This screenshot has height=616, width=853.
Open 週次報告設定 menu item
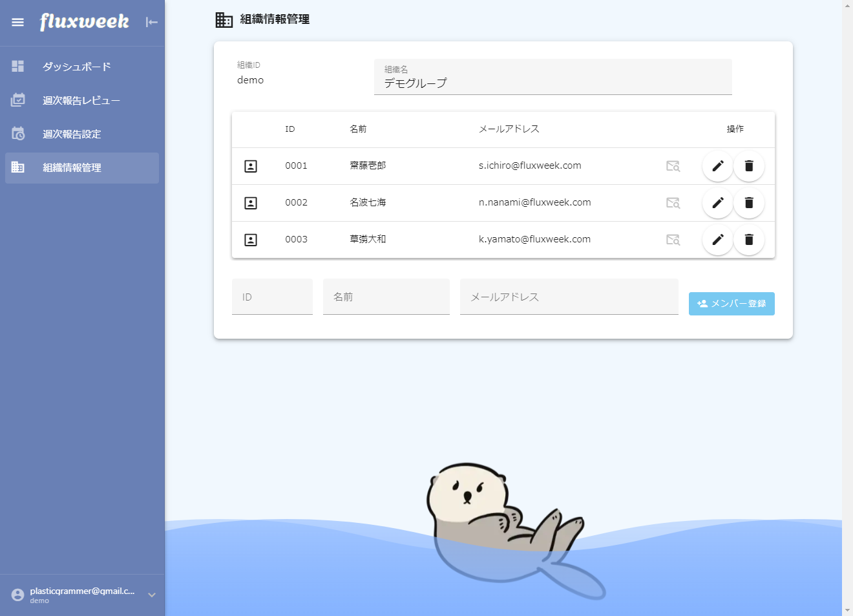(82, 134)
